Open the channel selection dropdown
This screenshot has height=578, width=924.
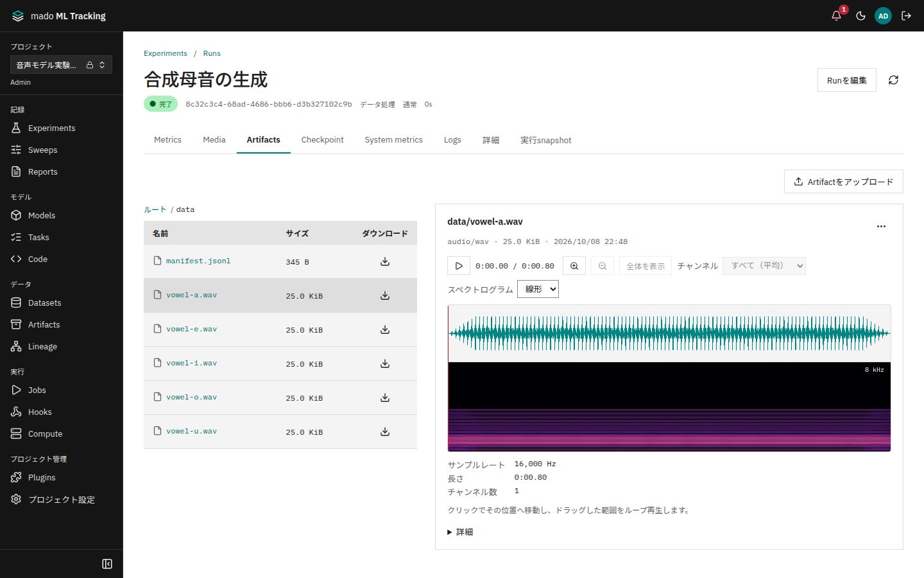pos(764,266)
